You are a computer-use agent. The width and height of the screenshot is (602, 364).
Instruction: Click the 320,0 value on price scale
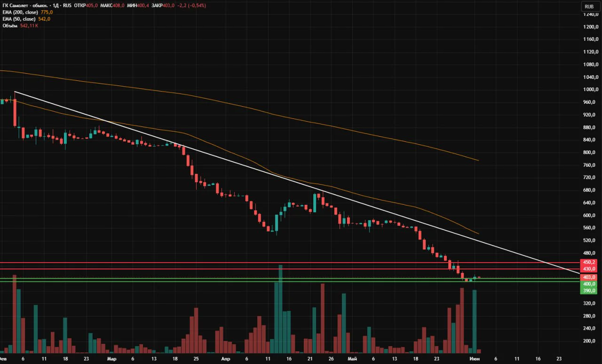[x=590, y=303]
